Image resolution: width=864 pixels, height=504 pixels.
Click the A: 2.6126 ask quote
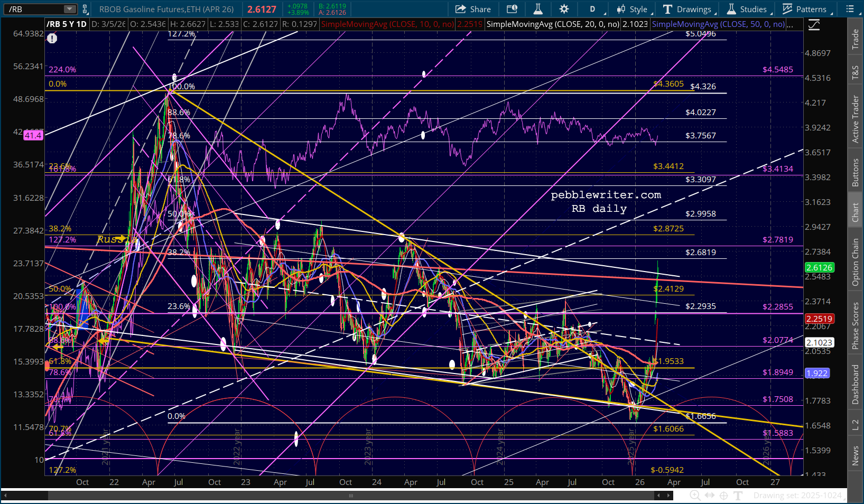(332, 13)
